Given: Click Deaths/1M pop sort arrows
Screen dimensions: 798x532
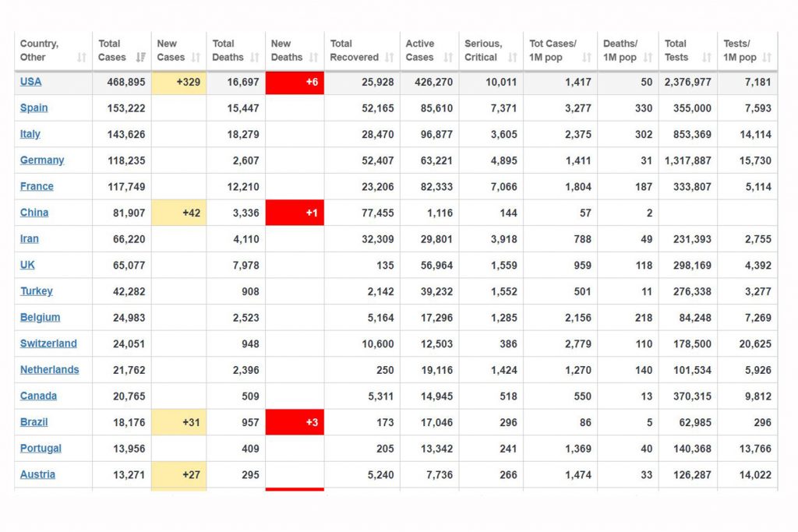Looking at the screenshot, I should [x=648, y=58].
